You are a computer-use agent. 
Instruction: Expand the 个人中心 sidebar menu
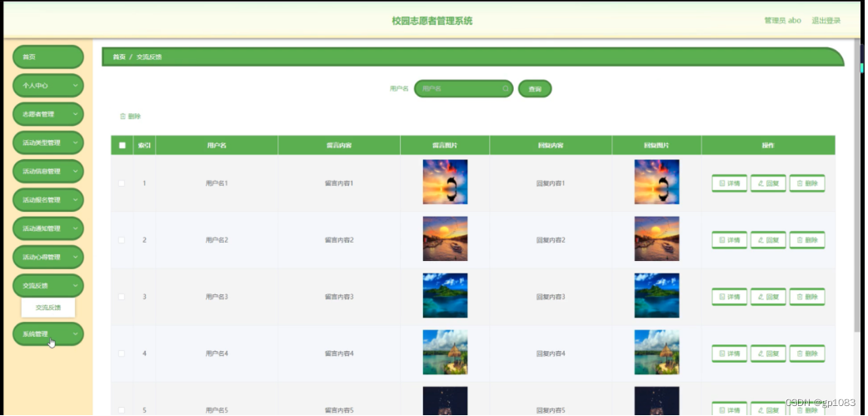click(48, 86)
